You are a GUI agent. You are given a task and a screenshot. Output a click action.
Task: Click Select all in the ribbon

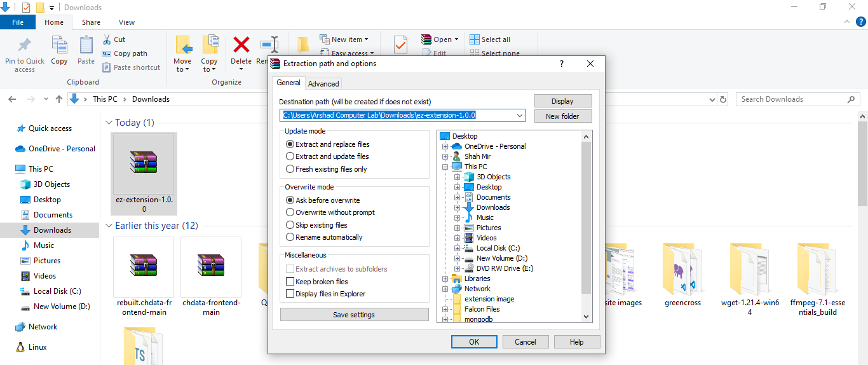click(x=490, y=39)
